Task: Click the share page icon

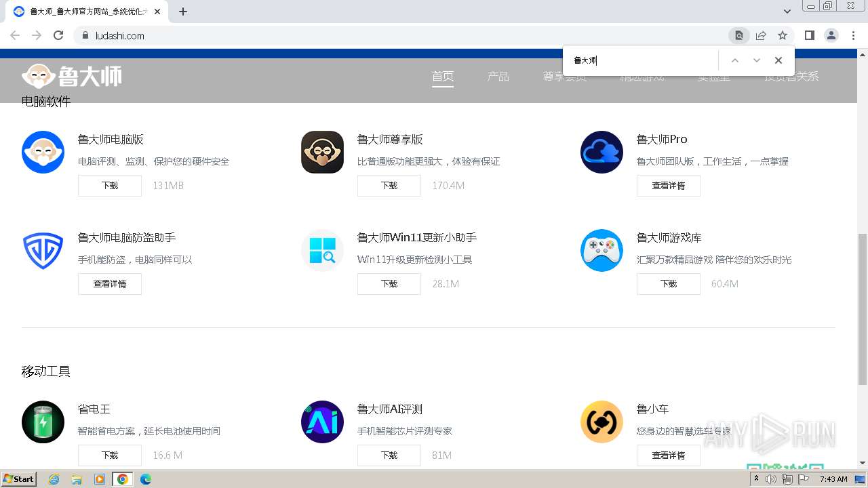Action: click(x=761, y=35)
